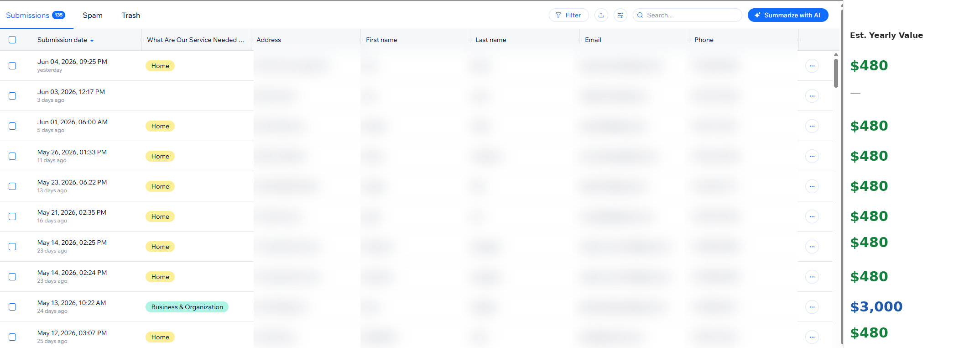Click the Address column header
This screenshot has height=348, width=980.
269,40
